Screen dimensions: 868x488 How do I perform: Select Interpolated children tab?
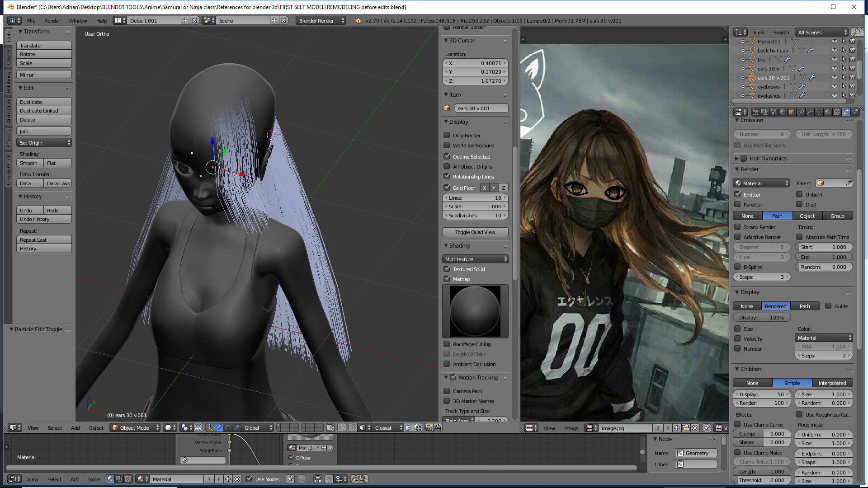click(x=832, y=383)
